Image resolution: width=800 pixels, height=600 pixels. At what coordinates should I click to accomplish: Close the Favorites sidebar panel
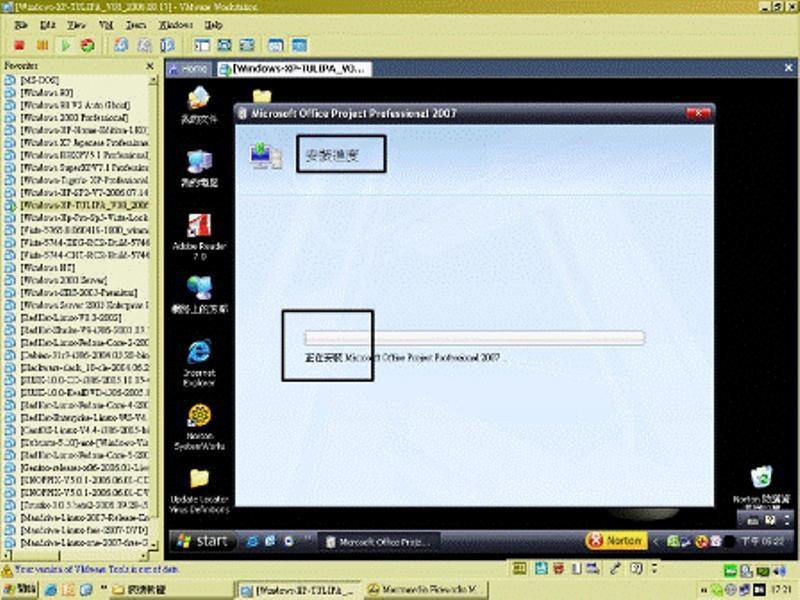click(150, 66)
